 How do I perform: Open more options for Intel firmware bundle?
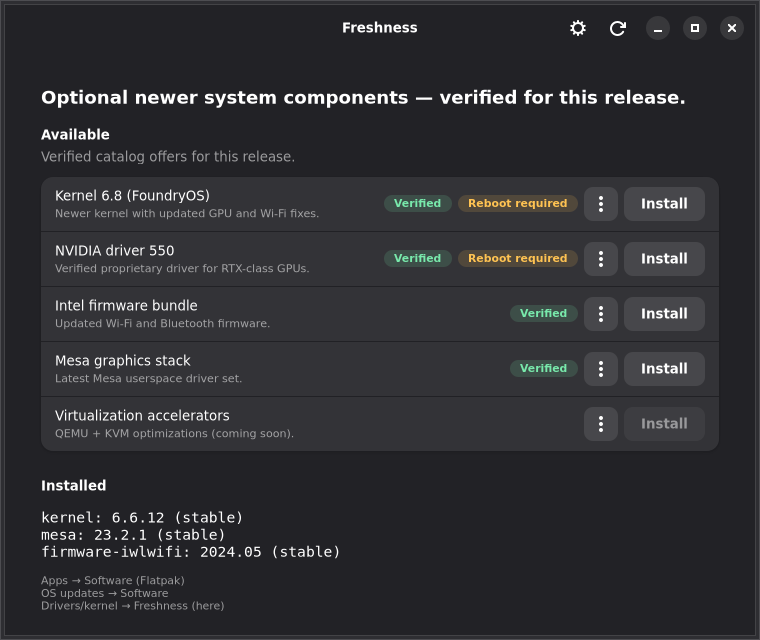pyautogui.click(x=601, y=314)
